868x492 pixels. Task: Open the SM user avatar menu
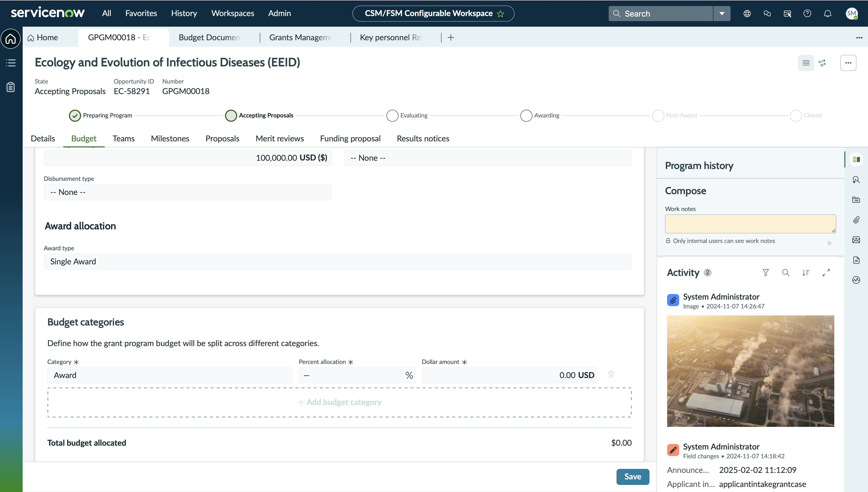[851, 14]
